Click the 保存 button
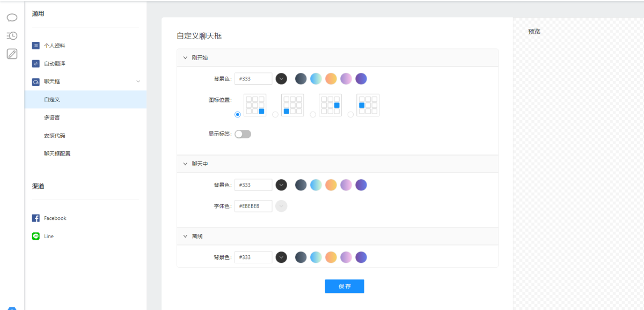Viewport: 644px width, 310px height. (x=344, y=286)
